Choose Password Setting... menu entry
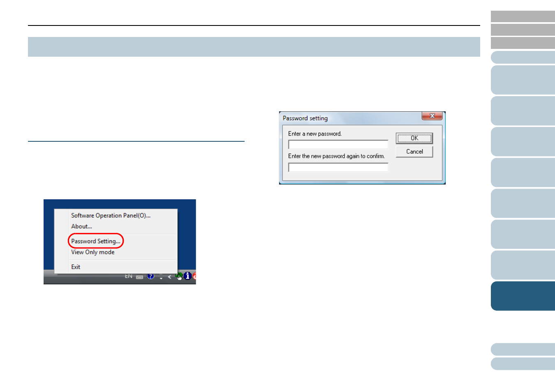This screenshot has width=555, height=392. (95, 241)
